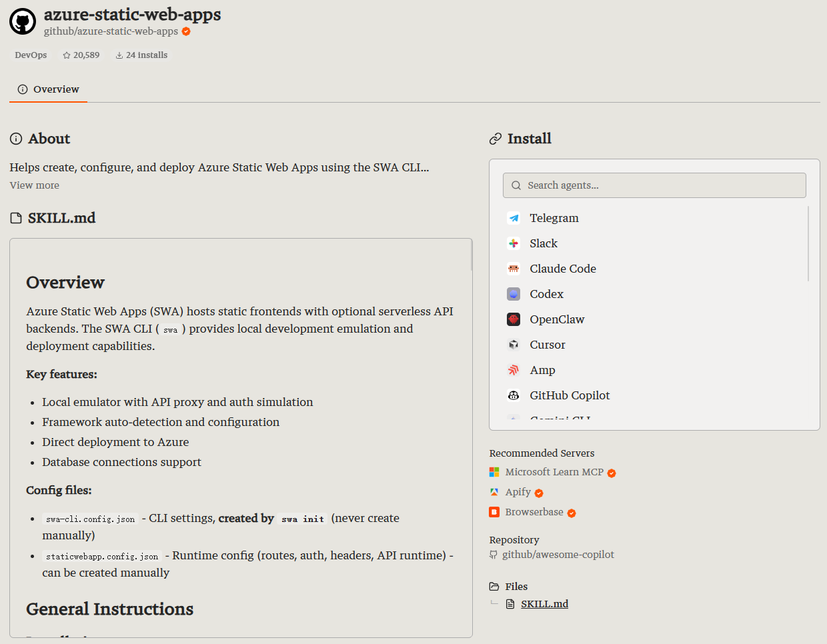Click the GitHub Copilot icon

click(x=514, y=395)
